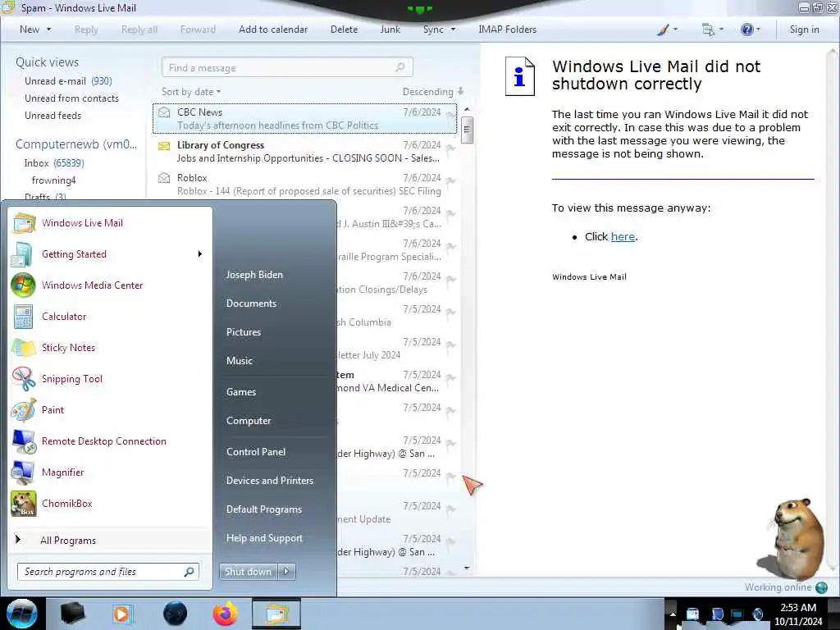Show hidden system tray icons
840x630 pixels.
673,614
